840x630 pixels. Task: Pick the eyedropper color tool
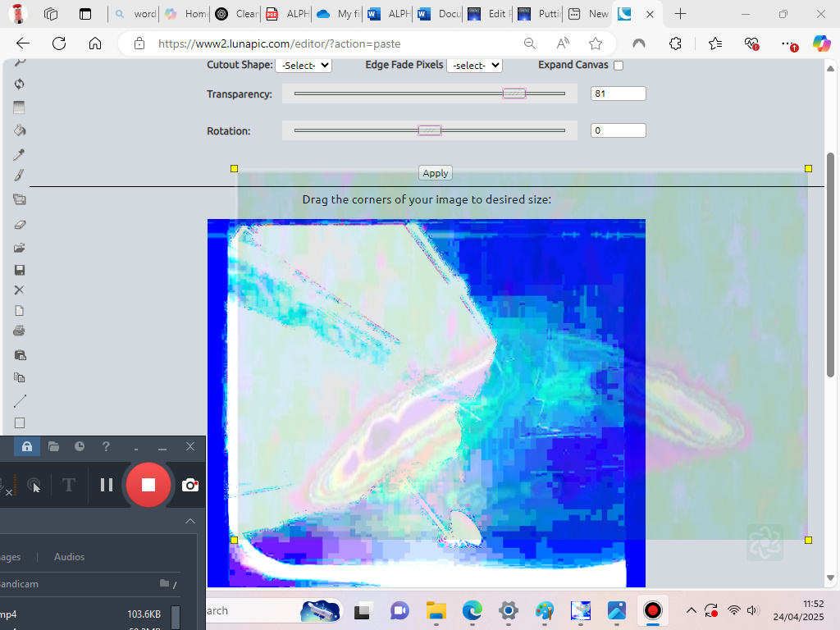20,154
